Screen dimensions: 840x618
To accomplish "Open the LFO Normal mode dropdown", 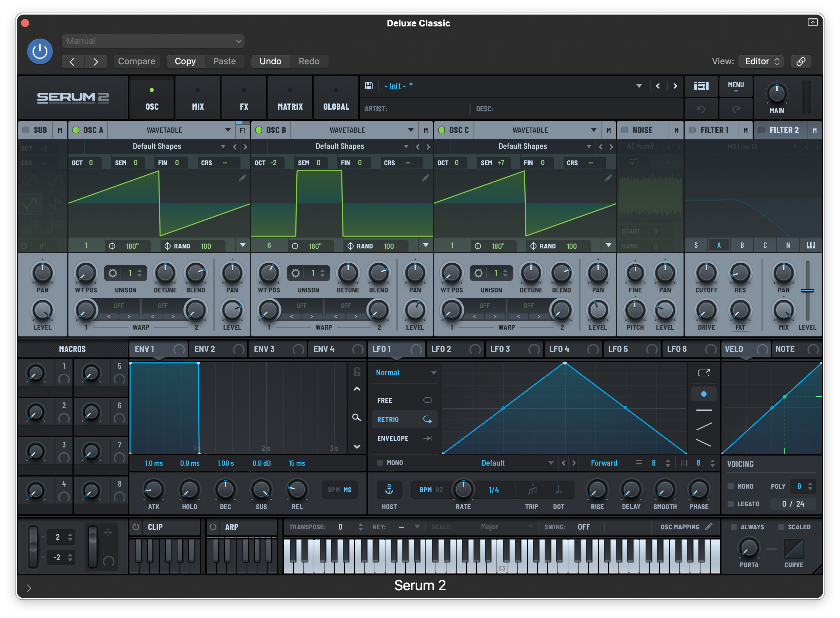I will [x=406, y=373].
